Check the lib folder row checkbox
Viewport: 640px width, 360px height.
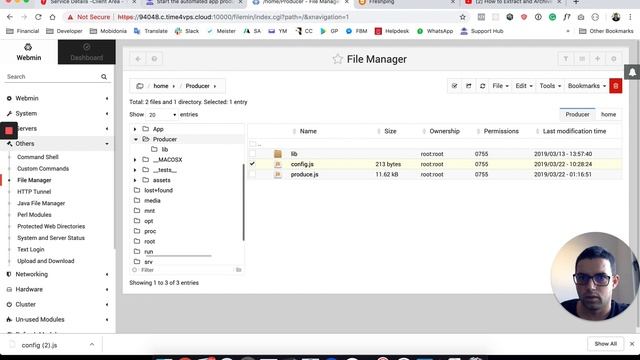(253, 154)
